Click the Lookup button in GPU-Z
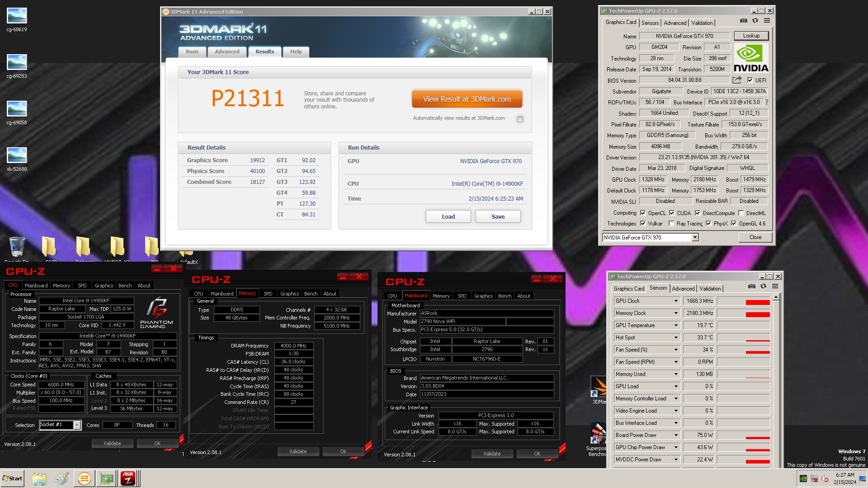This screenshot has height=488, width=868. [x=751, y=36]
